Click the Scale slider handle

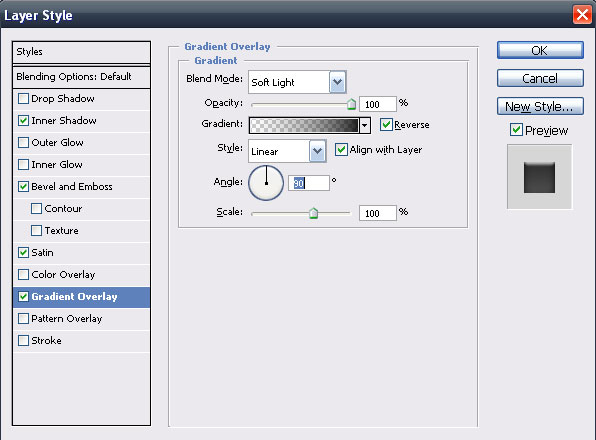pos(314,213)
